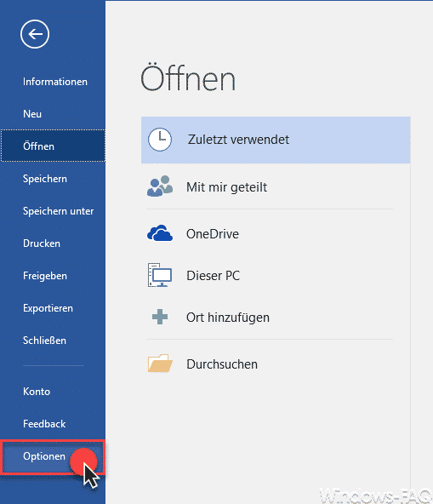433x504 pixels.
Task: Click Feedback in the sidebar
Action: point(53,424)
